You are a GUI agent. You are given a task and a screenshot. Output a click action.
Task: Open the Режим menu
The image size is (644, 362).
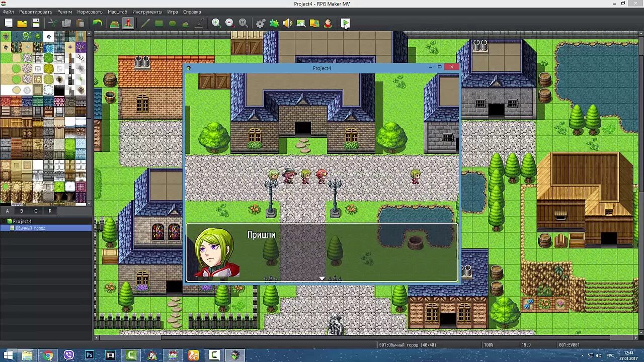tap(64, 12)
